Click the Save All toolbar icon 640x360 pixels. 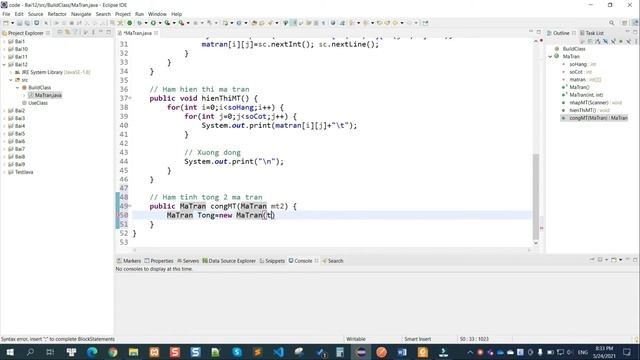27,23
